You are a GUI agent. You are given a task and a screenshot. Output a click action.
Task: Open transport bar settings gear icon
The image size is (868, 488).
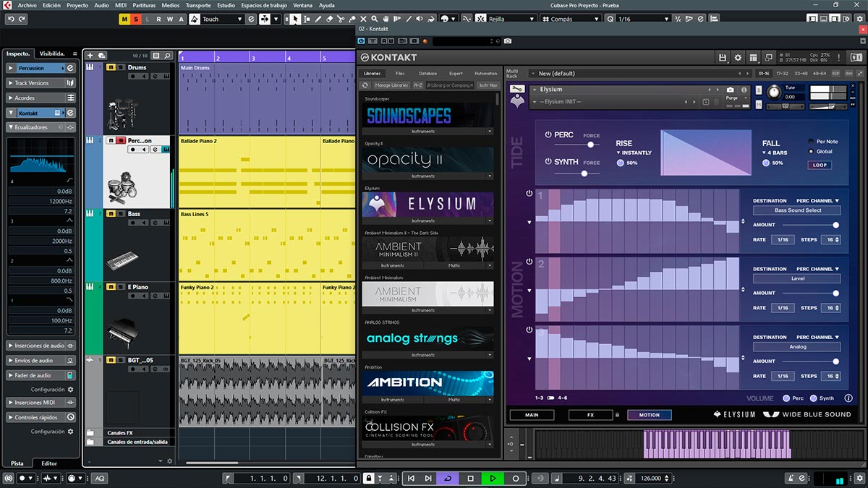coord(859,478)
